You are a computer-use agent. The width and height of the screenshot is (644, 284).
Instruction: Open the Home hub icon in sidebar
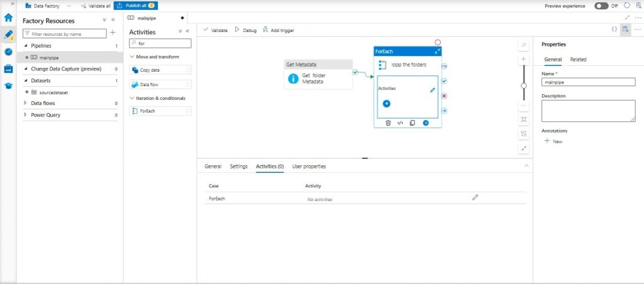tap(8, 17)
